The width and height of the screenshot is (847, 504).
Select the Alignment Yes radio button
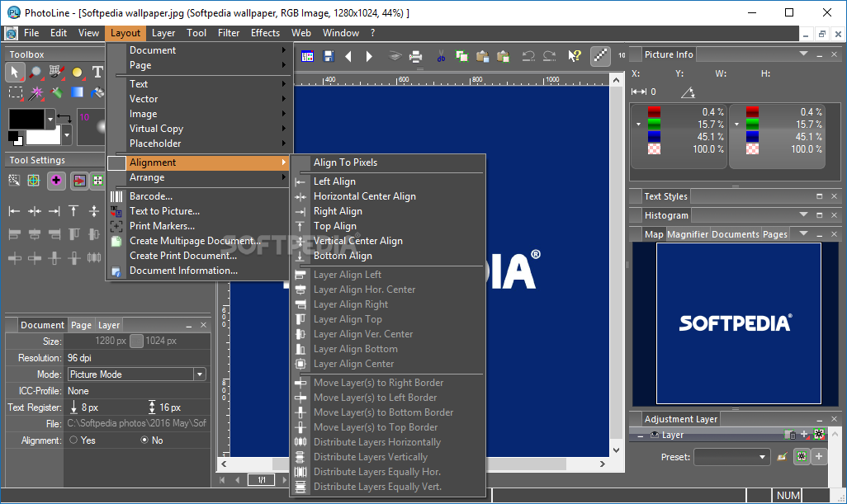tap(73, 440)
